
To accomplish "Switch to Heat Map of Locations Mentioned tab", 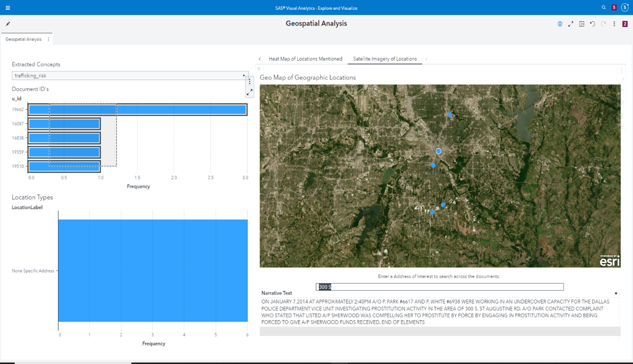I will [x=305, y=59].
